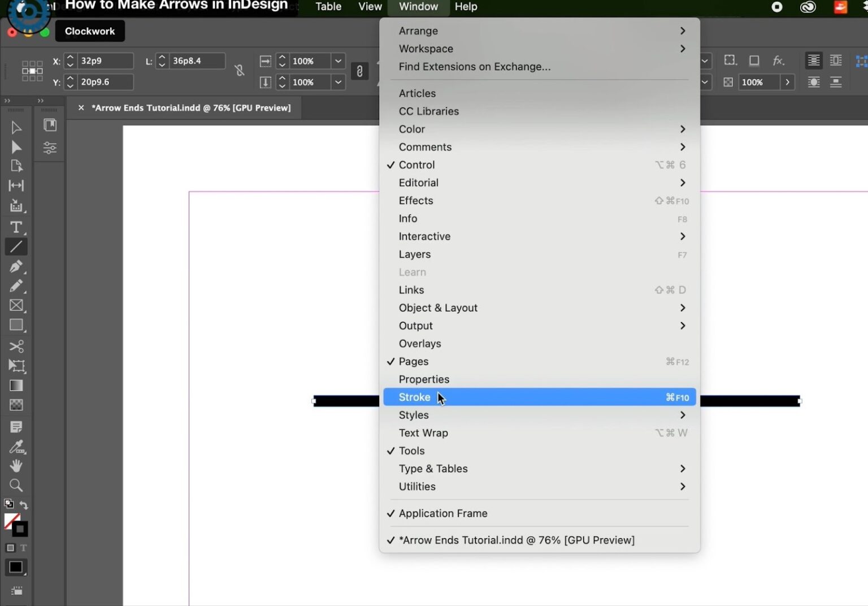Select the Rectangle tool
The height and width of the screenshot is (606, 868).
point(16,325)
